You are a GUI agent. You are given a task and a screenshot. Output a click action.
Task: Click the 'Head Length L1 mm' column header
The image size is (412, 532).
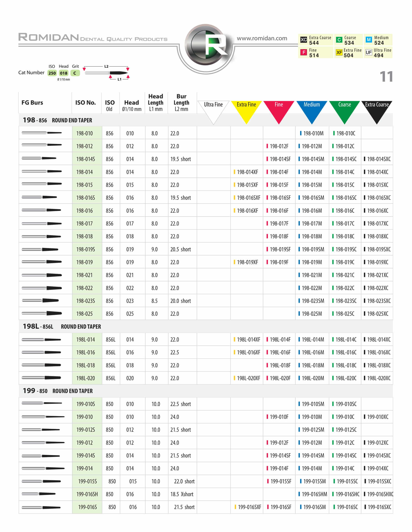[x=156, y=103]
